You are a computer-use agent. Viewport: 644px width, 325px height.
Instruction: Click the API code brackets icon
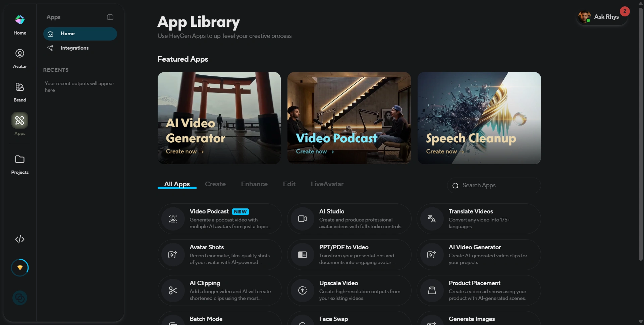tap(20, 239)
